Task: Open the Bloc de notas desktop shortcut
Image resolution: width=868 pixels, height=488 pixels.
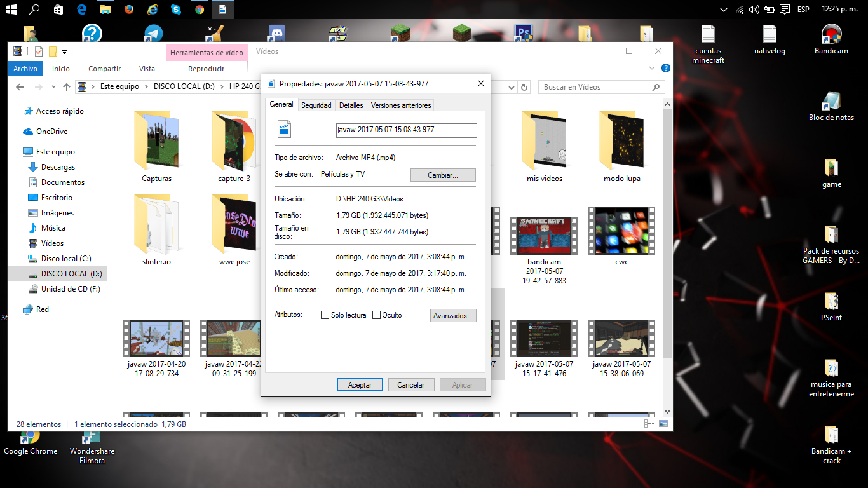Action: click(x=831, y=105)
